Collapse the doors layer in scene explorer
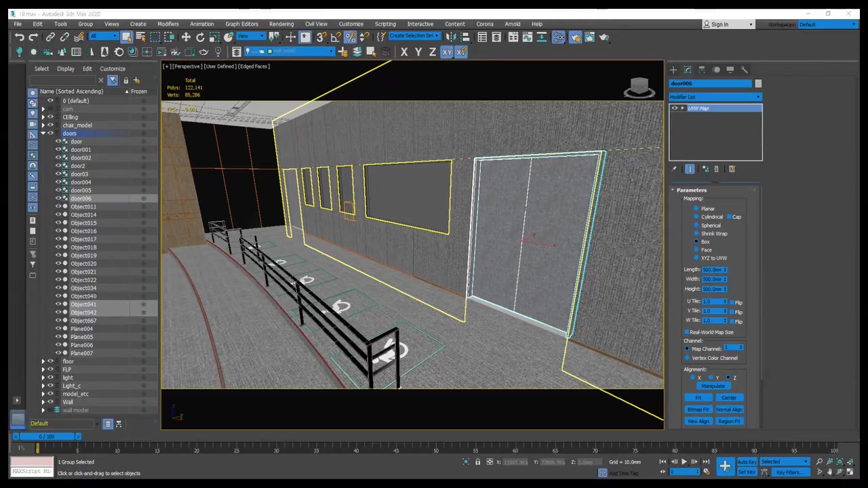This screenshot has height=488, width=868. click(x=43, y=134)
